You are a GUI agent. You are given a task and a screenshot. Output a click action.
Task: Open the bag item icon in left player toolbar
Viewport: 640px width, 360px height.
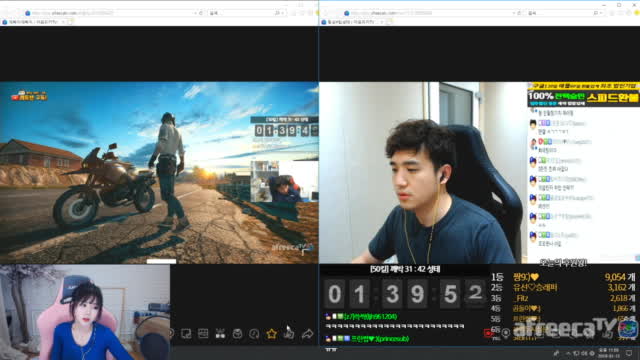(x=237, y=334)
